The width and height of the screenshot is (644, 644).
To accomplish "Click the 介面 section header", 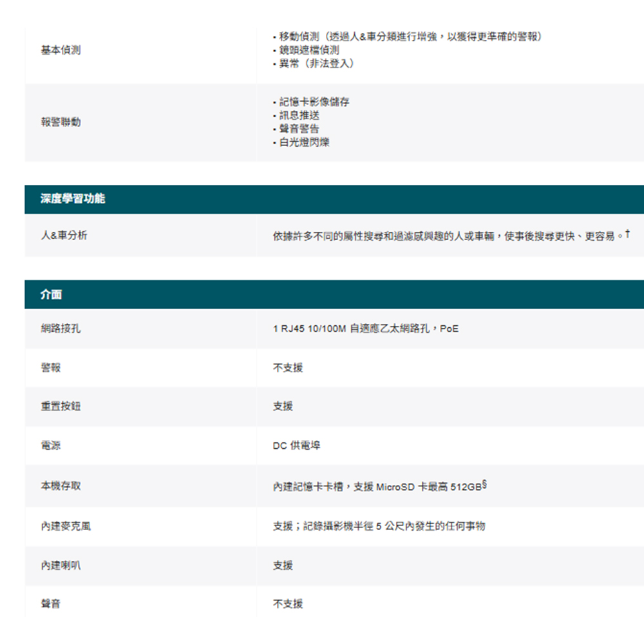I will (x=52, y=294).
